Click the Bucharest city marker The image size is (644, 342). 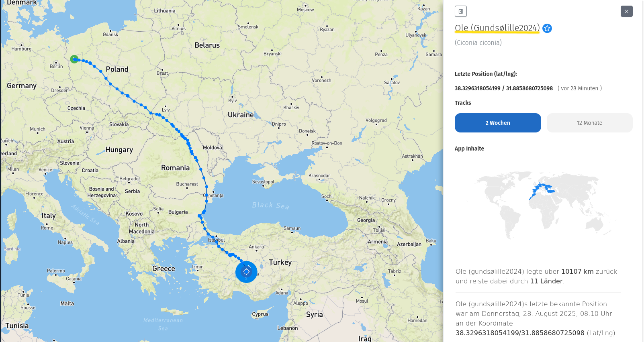click(187, 188)
